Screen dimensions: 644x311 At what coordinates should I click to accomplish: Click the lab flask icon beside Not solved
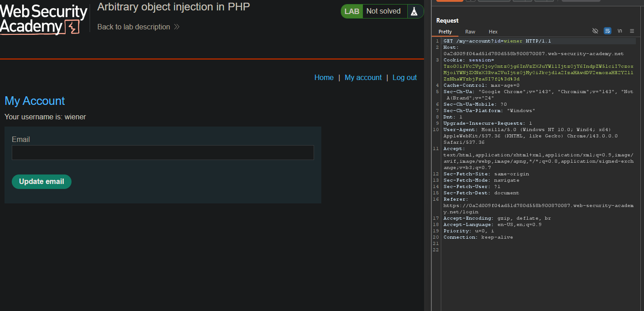(414, 11)
